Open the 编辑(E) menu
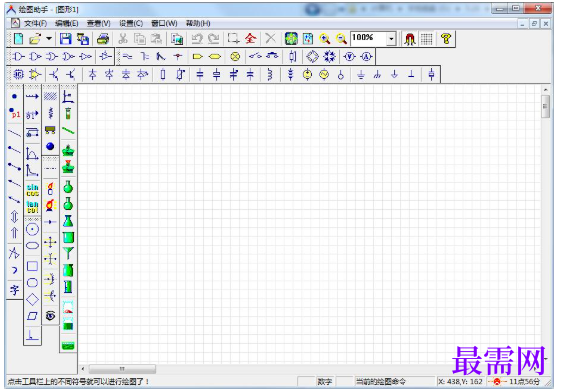Image resolution: width=564 pixels, height=392 pixels. coord(67,23)
